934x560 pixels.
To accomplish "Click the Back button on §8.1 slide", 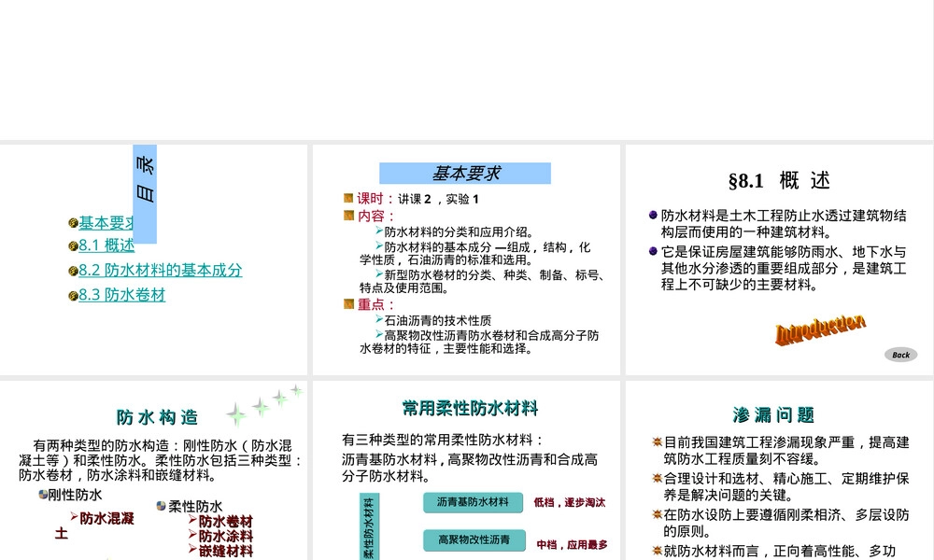I will click(x=900, y=355).
